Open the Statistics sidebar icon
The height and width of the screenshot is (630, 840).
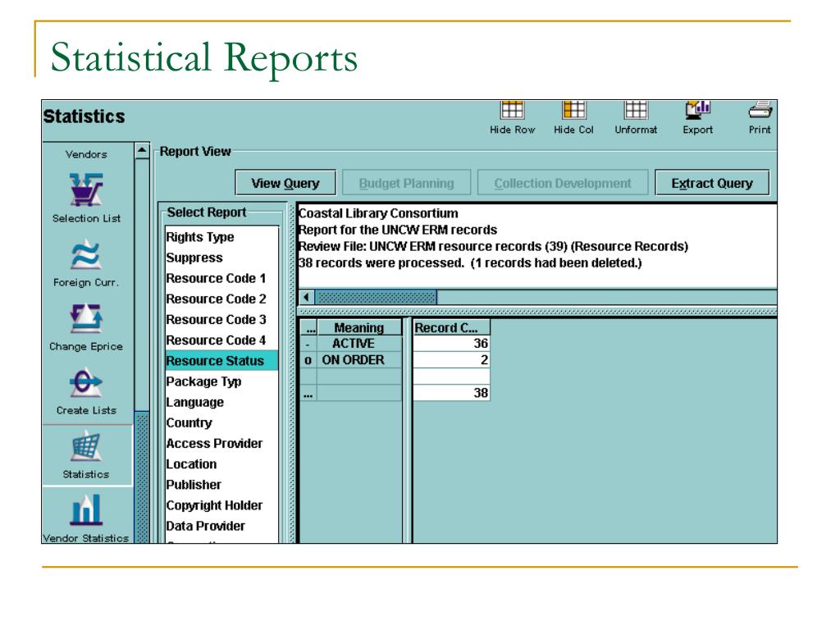point(85,446)
